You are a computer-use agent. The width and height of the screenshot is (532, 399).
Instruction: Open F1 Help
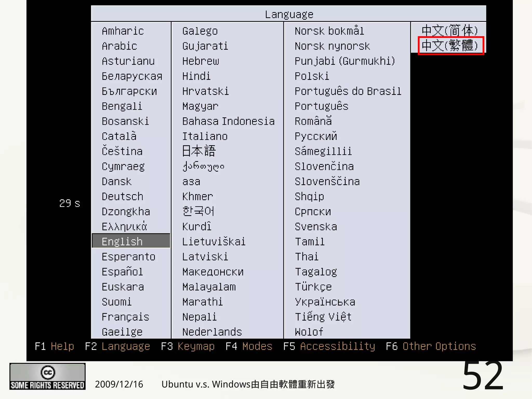[x=54, y=346]
